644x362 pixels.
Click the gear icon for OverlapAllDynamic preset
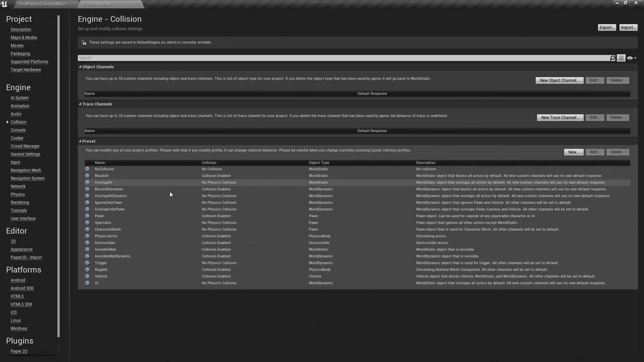[88, 196]
